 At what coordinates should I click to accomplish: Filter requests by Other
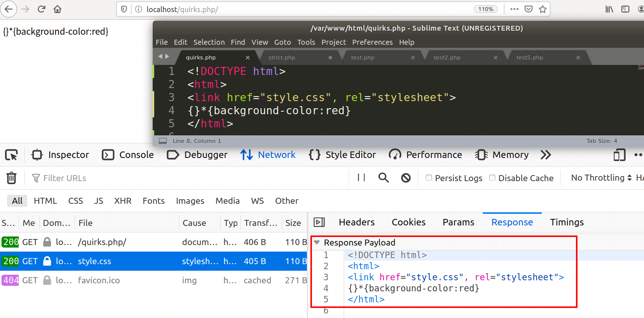(x=287, y=201)
